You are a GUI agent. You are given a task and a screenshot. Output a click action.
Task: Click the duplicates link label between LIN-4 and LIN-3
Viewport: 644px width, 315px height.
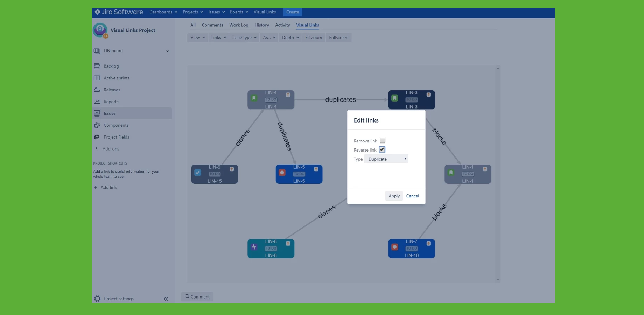[x=341, y=99]
